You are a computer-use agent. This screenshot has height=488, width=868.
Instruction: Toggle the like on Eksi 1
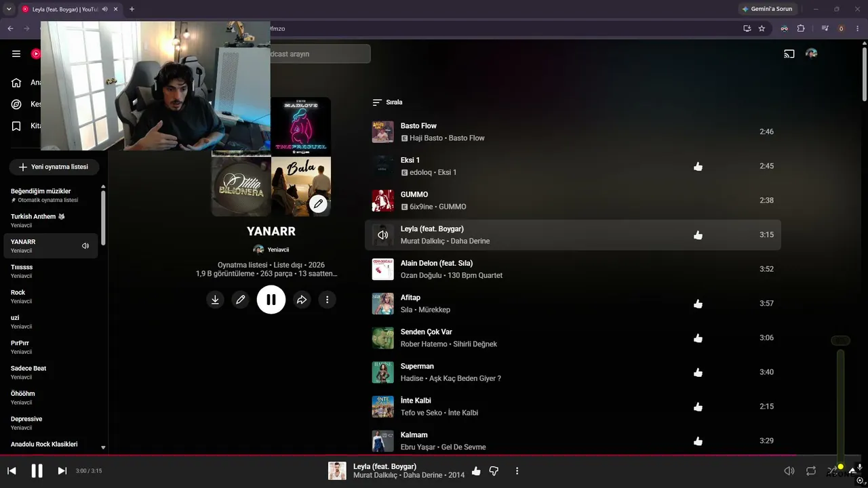coord(698,167)
